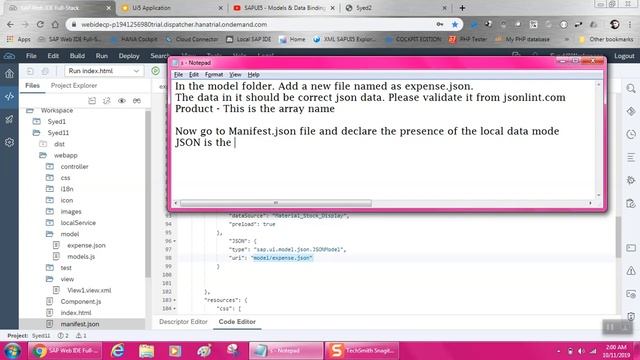The width and height of the screenshot is (640, 360).
Task: Click the glasses icon in Files panel
Action: 137,101
